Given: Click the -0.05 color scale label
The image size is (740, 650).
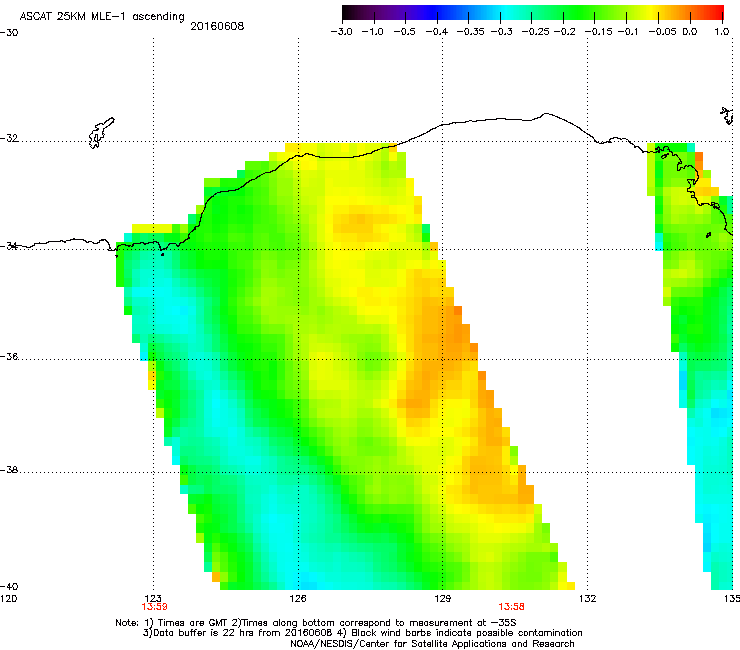Looking at the screenshot, I should 662,32.
